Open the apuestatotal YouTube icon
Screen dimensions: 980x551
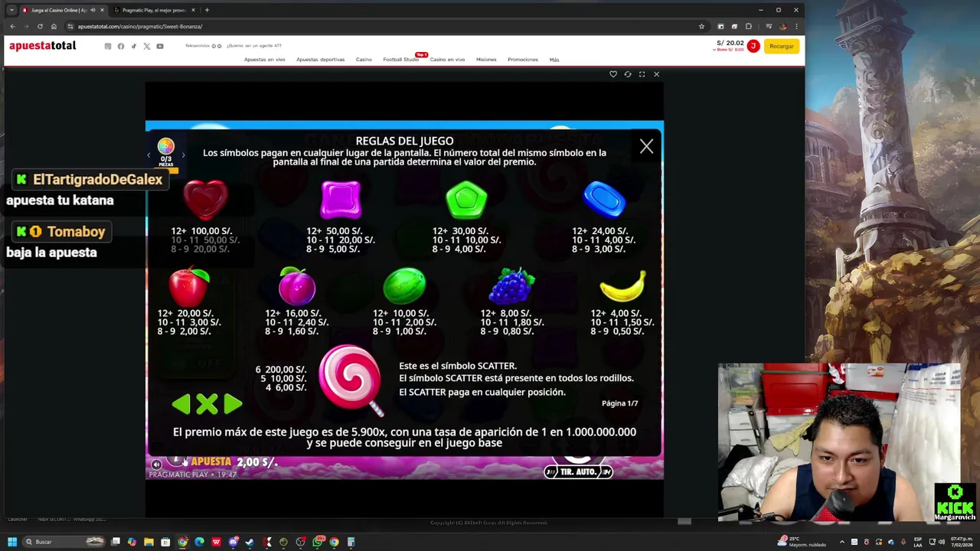pos(160,47)
